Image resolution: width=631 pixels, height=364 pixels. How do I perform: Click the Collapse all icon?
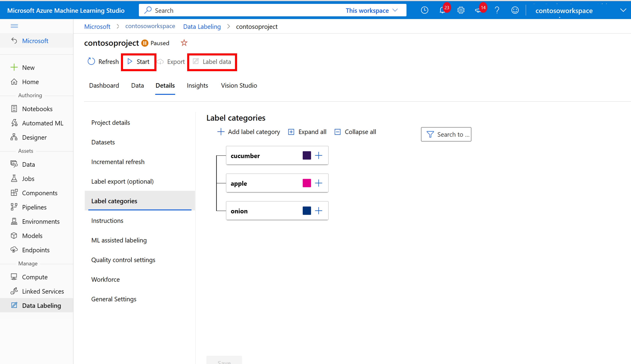point(337,132)
